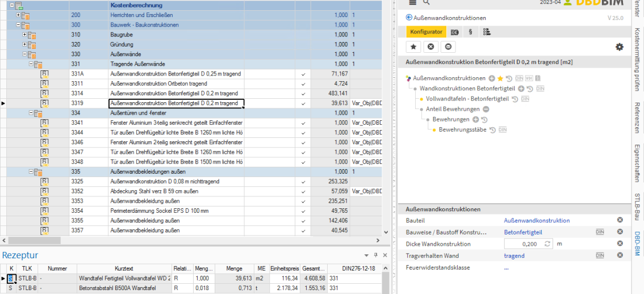Click the Betonfertigteil value link
The width and height of the screenshot is (644, 294).
tap(523, 232)
